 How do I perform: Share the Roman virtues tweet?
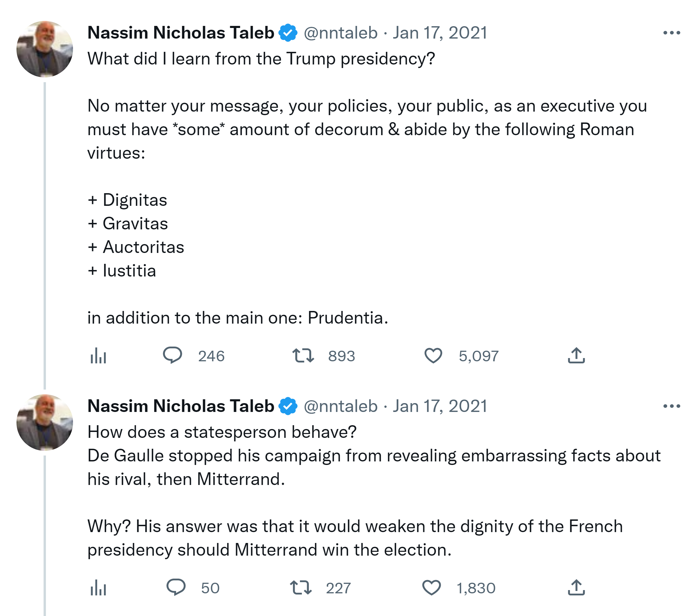pyautogui.click(x=576, y=355)
